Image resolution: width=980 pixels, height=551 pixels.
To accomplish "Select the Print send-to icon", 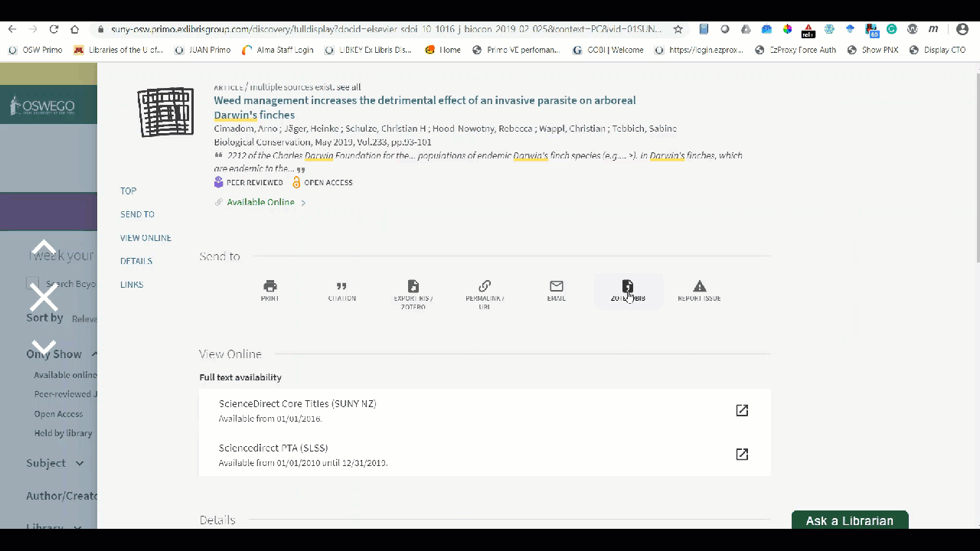I will click(x=269, y=291).
